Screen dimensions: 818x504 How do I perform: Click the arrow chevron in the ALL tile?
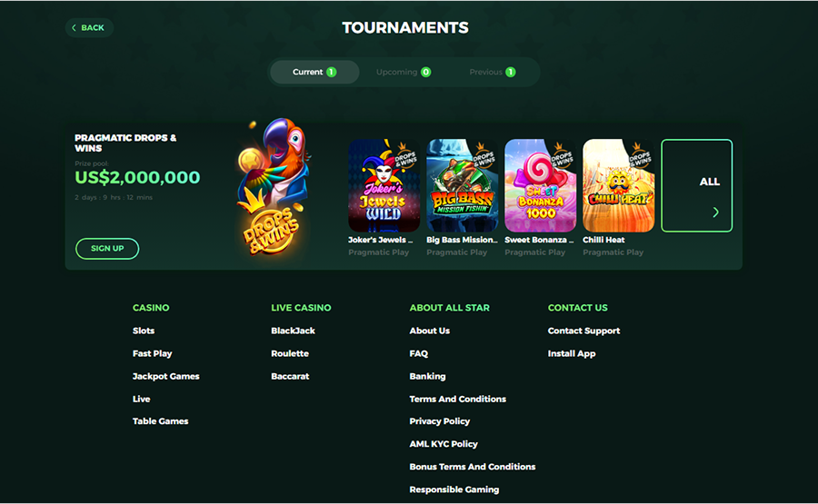[x=716, y=212]
